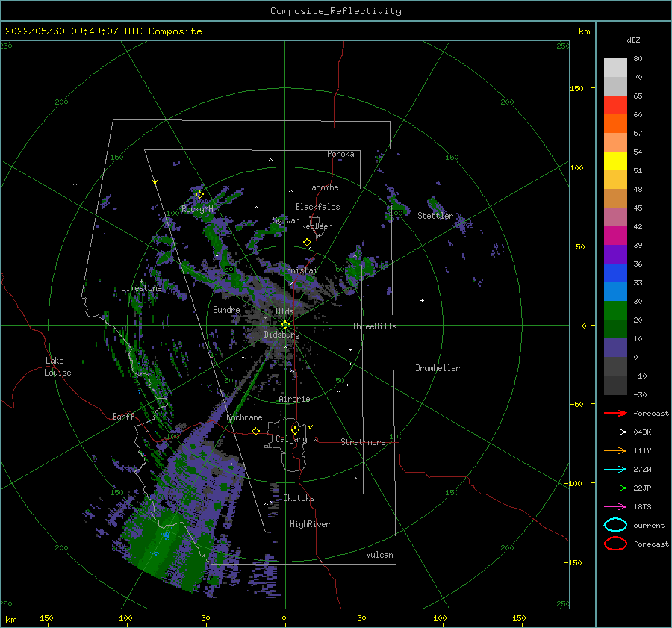Viewport: 672px width, 628px height.
Task: Click yellow diamond marker below Cochrane
Action: point(256,431)
